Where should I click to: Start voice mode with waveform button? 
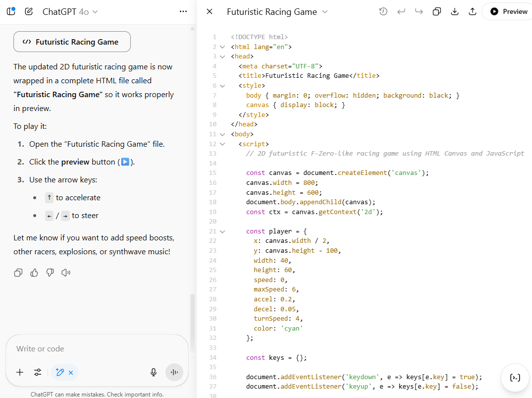(x=174, y=373)
